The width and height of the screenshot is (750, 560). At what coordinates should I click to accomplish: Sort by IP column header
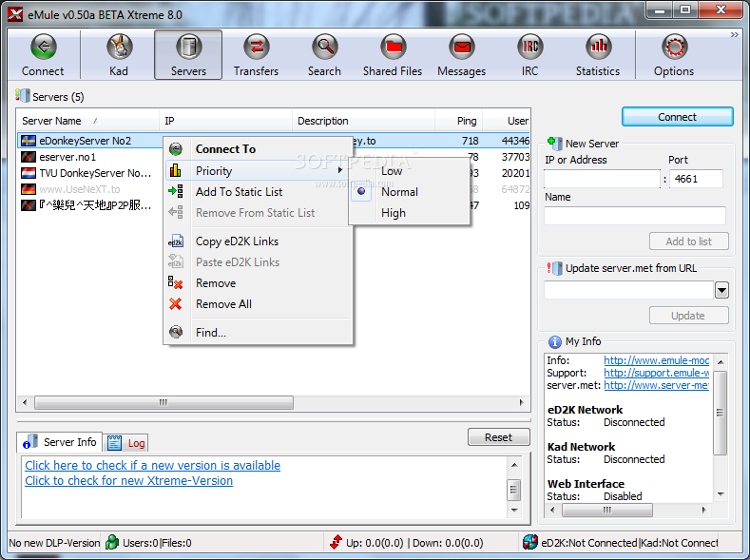pyautogui.click(x=226, y=121)
